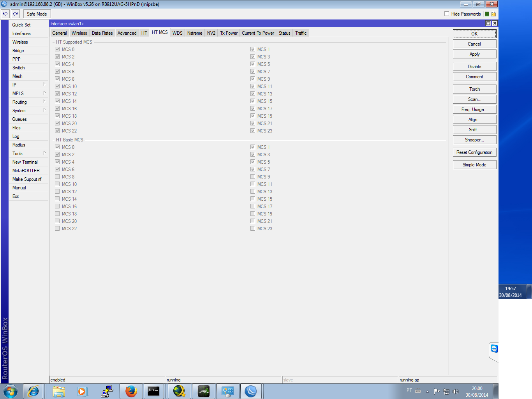This screenshot has height=399, width=532.
Task: Click the padlock icon beside Hide Passwords
Action: pyautogui.click(x=493, y=14)
